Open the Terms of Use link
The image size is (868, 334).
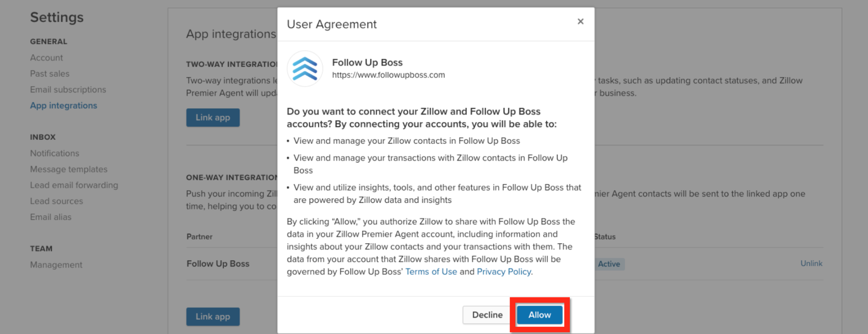[x=431, y=272]
